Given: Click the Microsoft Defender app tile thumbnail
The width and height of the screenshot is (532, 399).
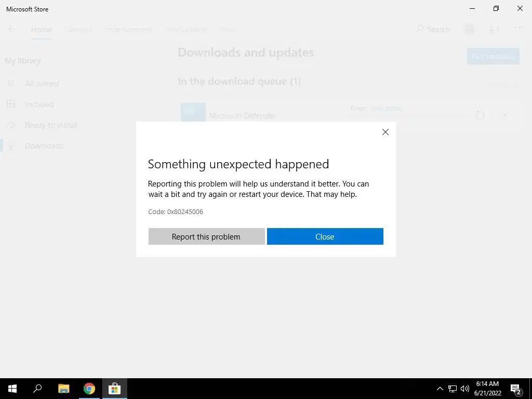Looking at the screenshot, I should 193,112.
